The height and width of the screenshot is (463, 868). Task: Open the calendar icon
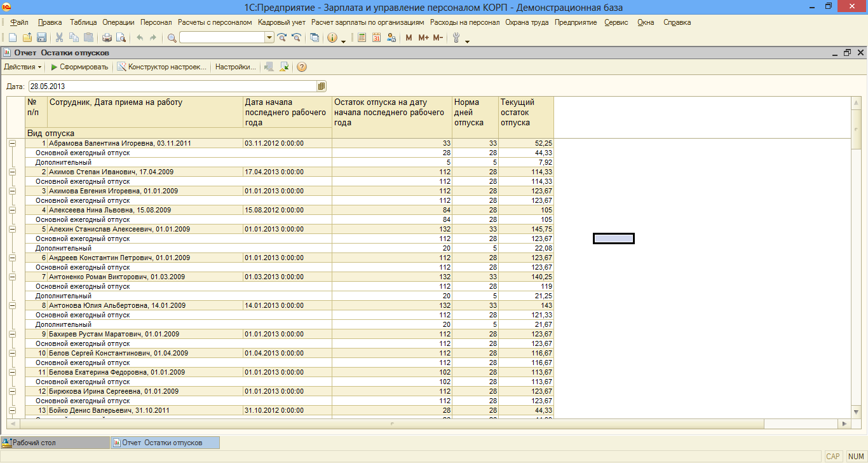[x=376, y=38]
